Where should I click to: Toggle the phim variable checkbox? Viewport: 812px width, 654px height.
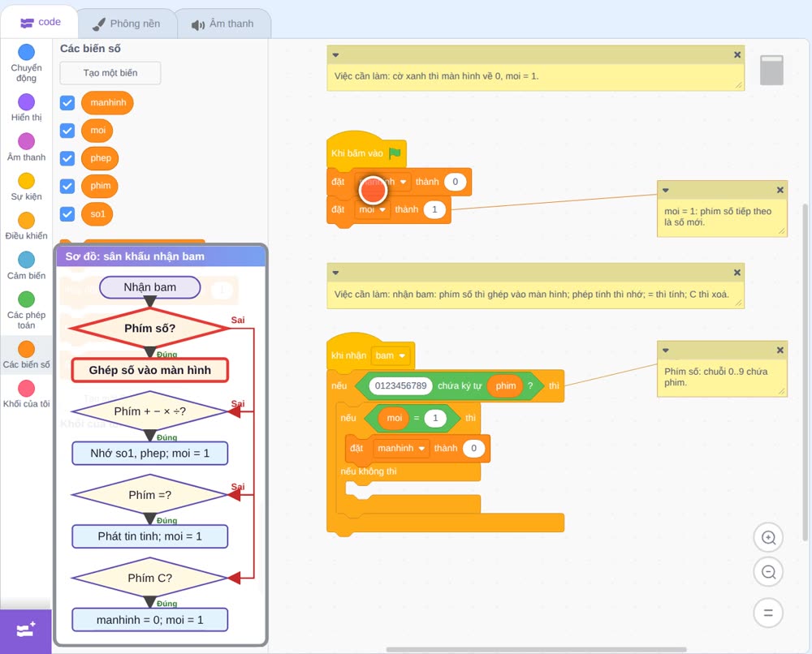coord(67,187)
